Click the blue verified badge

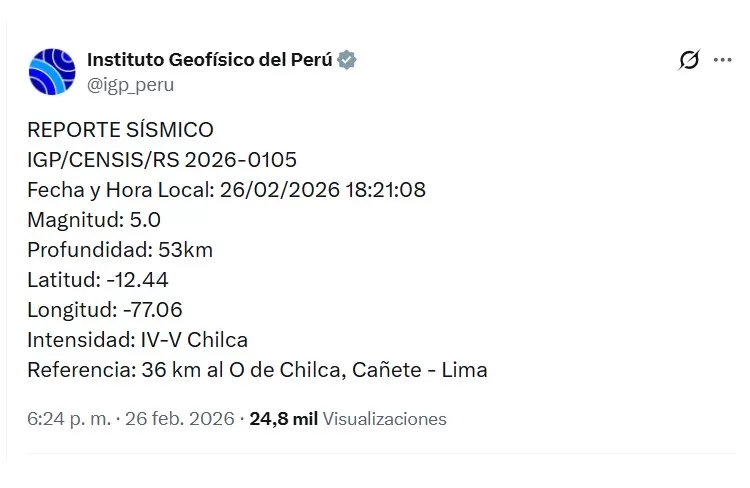pos(347,60)
